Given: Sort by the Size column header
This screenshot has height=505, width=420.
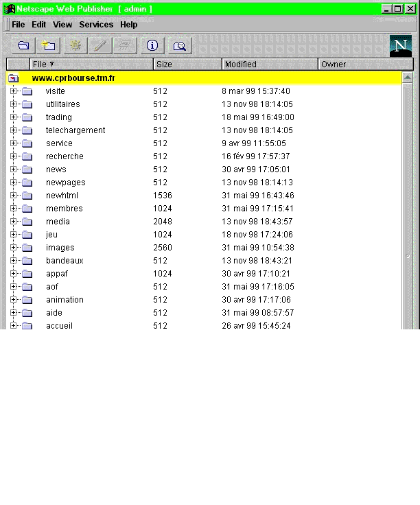Looking at the screenshot, I should click(188, 64).
